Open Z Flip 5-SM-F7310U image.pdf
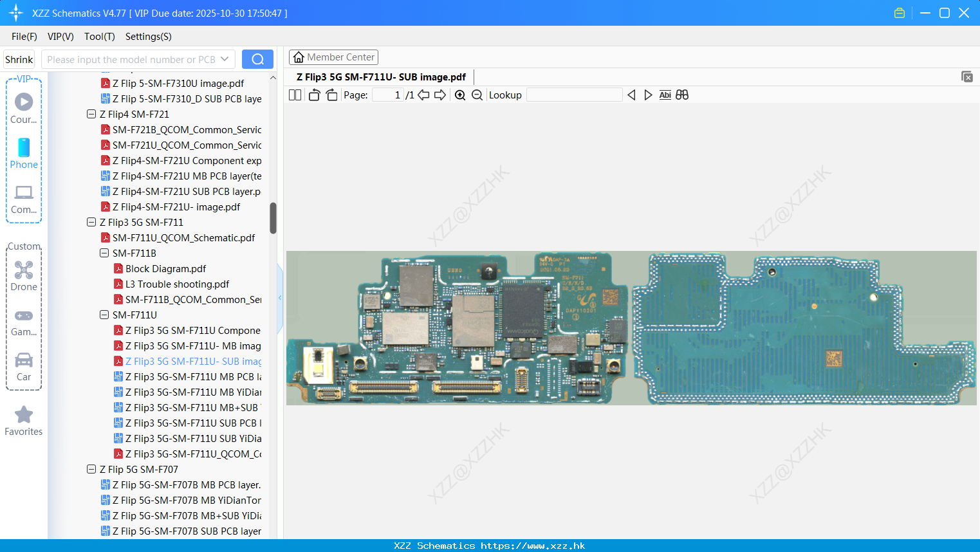Viewport: 980px width, 552px height. pos(178,83)
